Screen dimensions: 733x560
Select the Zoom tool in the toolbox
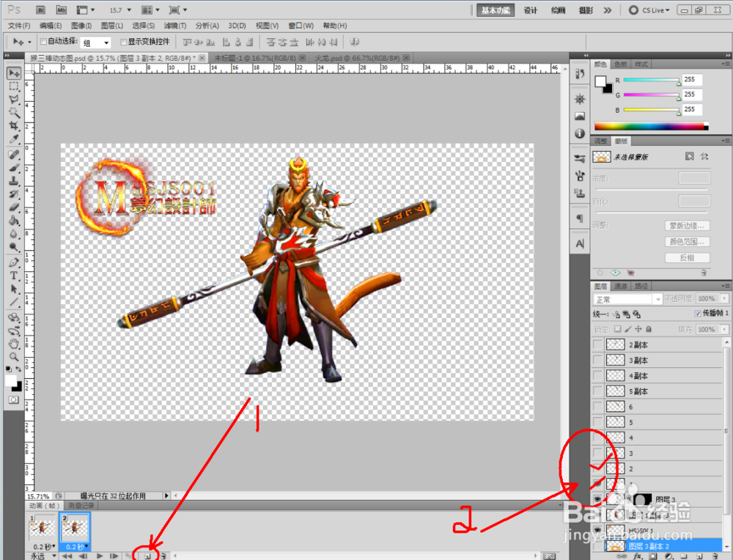point(14,357)
